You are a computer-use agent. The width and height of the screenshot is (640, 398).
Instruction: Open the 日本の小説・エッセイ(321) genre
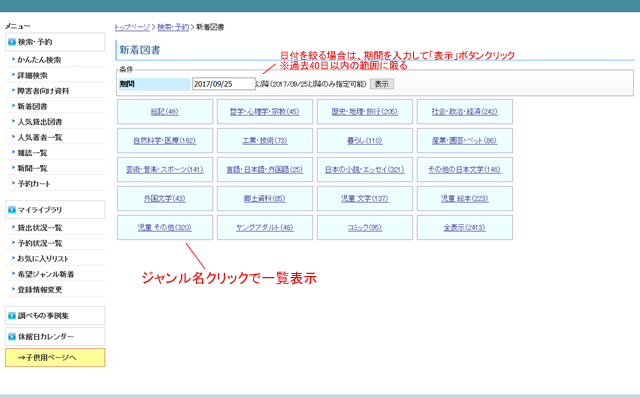pyautogui.click(x=364, y=169)
